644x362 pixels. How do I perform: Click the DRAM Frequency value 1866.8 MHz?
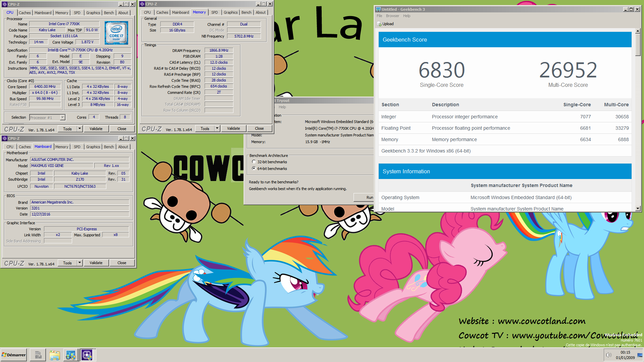219,50
